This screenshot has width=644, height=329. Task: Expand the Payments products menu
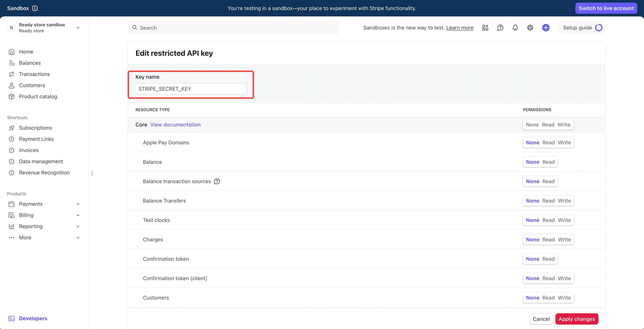coord(78,204)
